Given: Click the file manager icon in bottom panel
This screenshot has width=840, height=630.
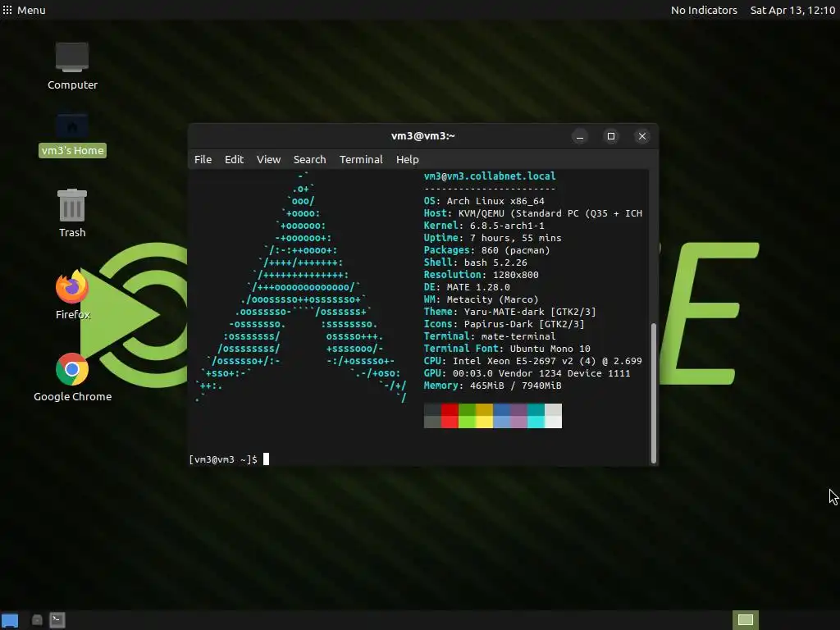Looking at the screenshot, I should 37,620.
